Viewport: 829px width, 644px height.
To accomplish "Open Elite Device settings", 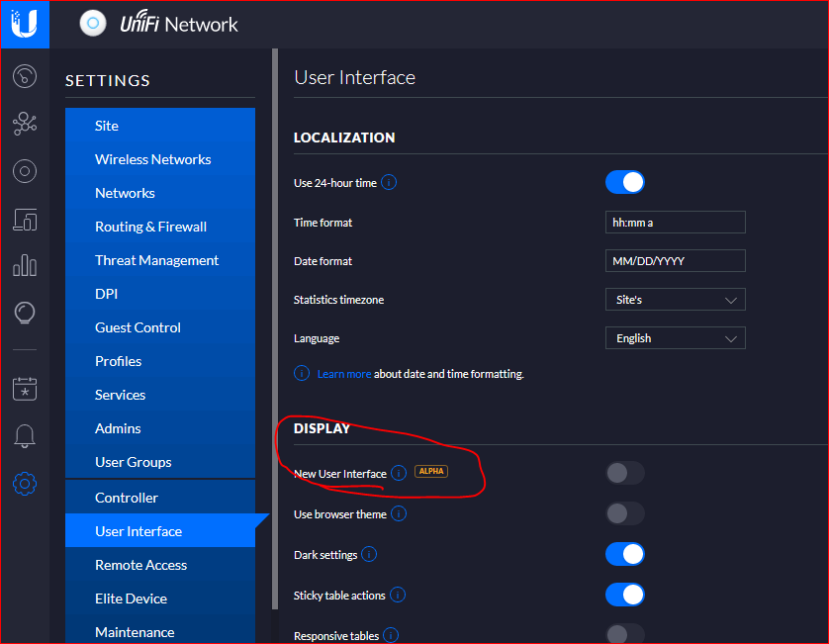I will 160,598.
